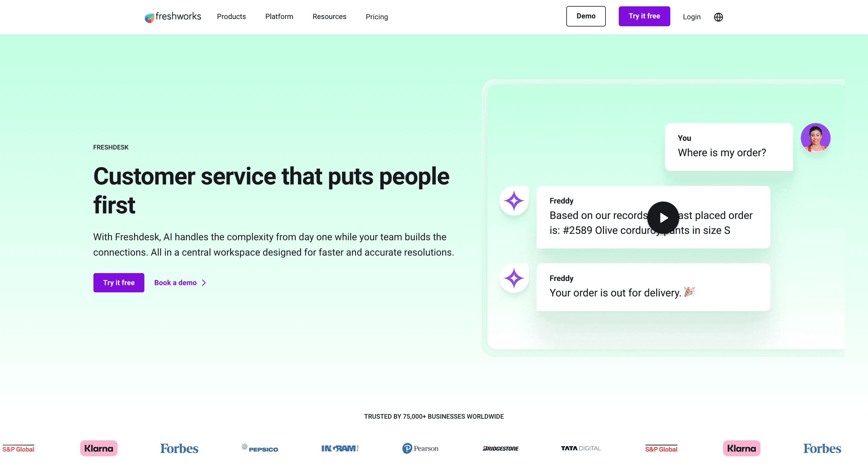Click the Tata Digital logo
Screen dimensions: 868x469
click(580, 449)
